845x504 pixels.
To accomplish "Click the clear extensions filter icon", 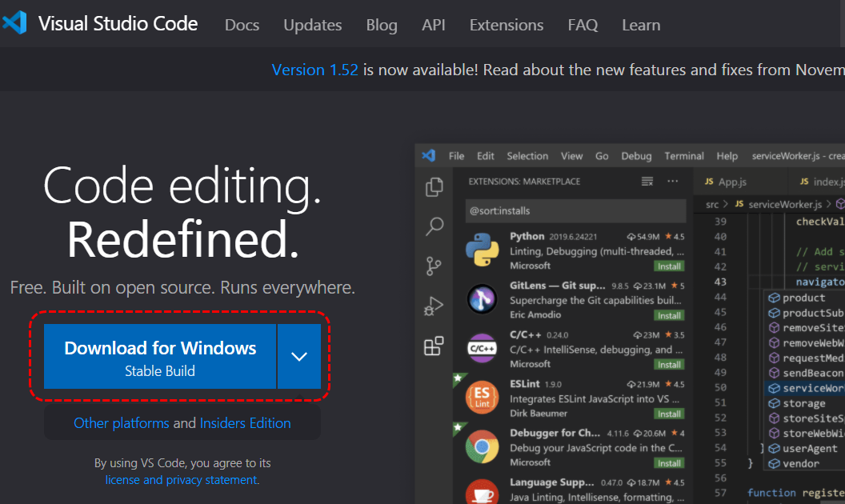I will click(x=647, y=182).
